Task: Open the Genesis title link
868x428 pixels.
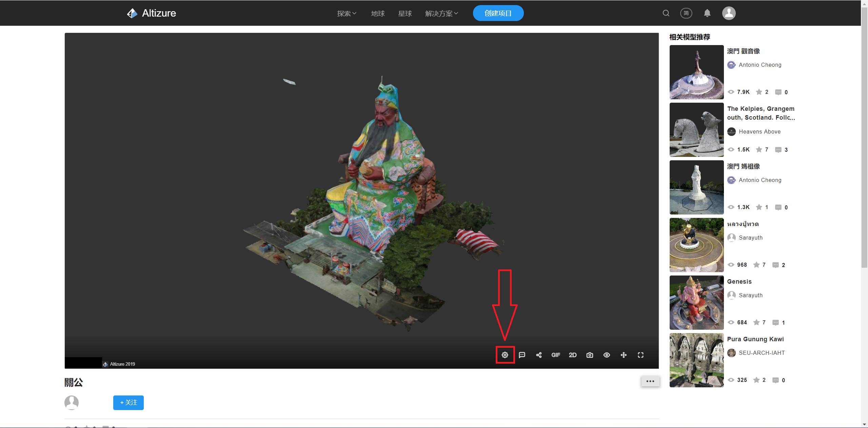Action: [x=739, y=282]
